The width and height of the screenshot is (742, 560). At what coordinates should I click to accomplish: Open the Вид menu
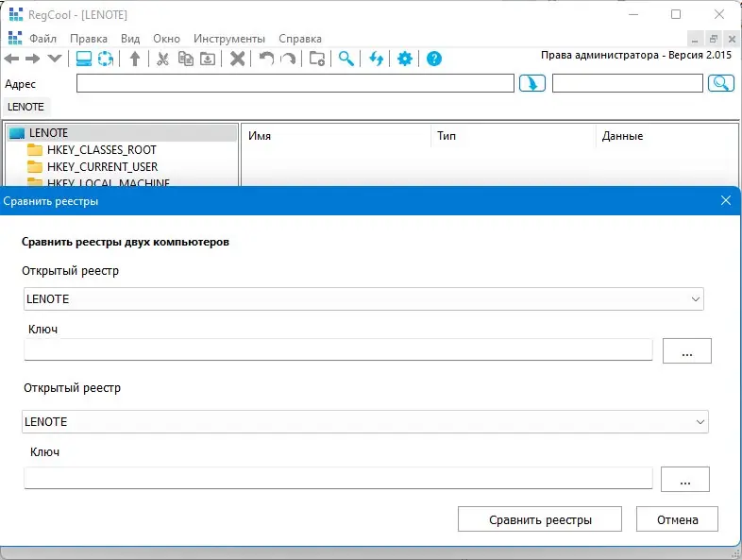130,39
